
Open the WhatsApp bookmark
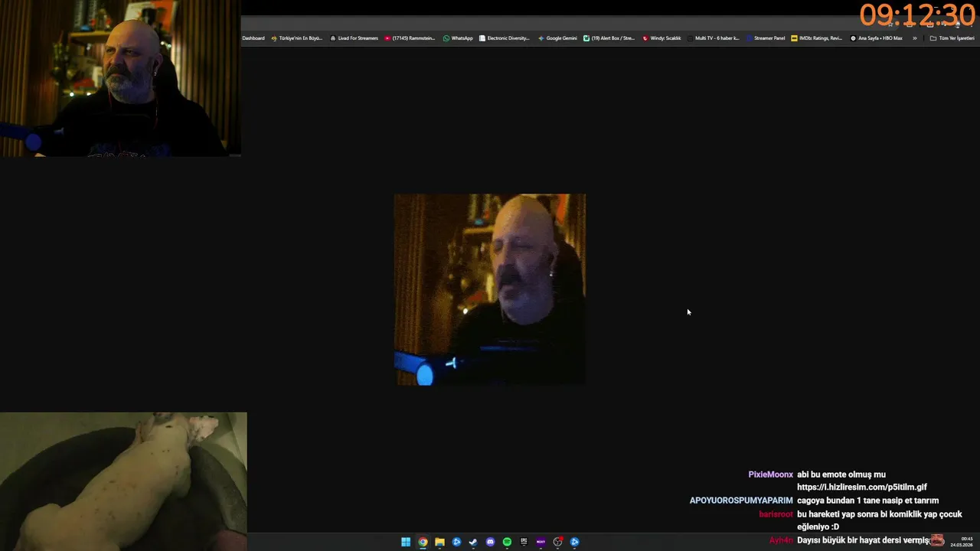(458, 38)
